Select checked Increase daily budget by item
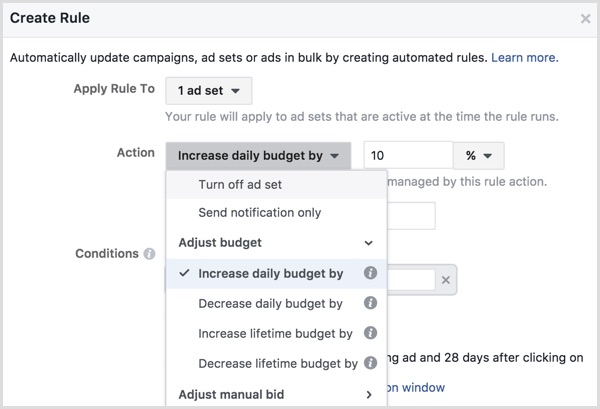The image size is (600, 409). point(270,273)
